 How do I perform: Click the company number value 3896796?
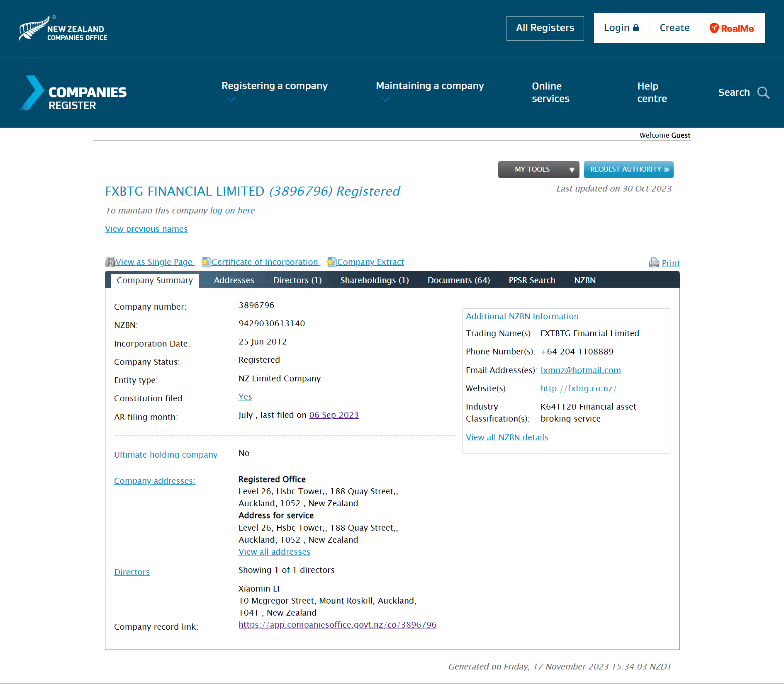pyautogui.click(x=256, y=305)
